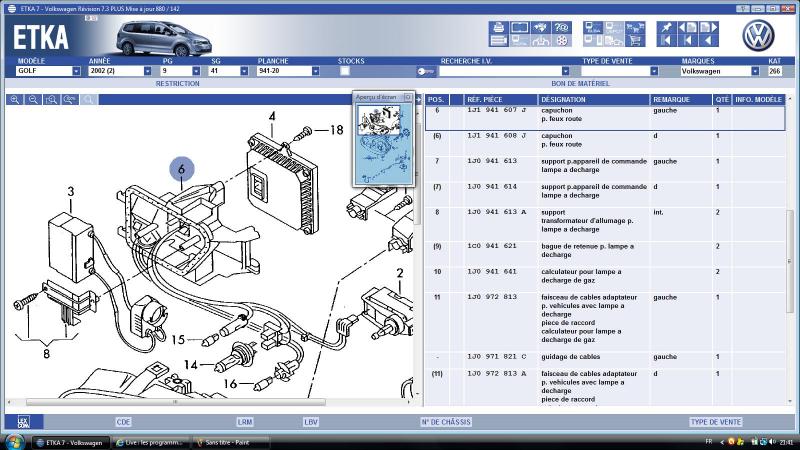800x450 pixels.
Task: Open the SG dropdown showing 41
Action: click(x=244, y=71)
